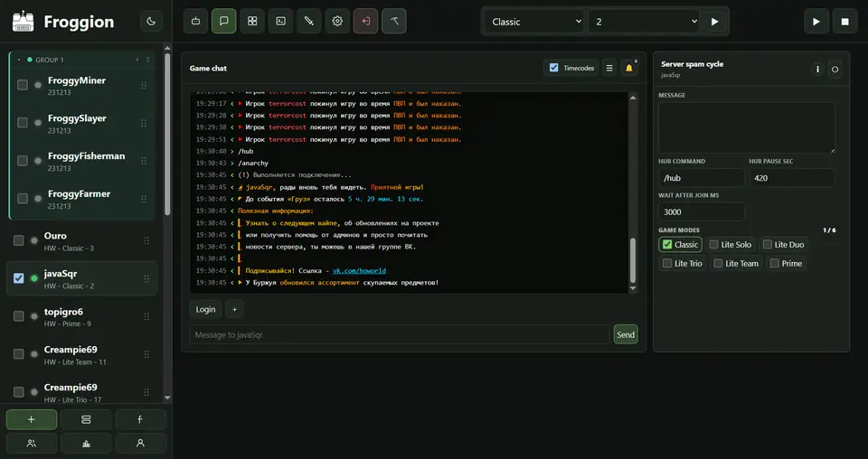Image resolution: width=868 pixels, height=459 pixels.
Task: Click play arrow beside server number dropdown
Action: (714, 22)
